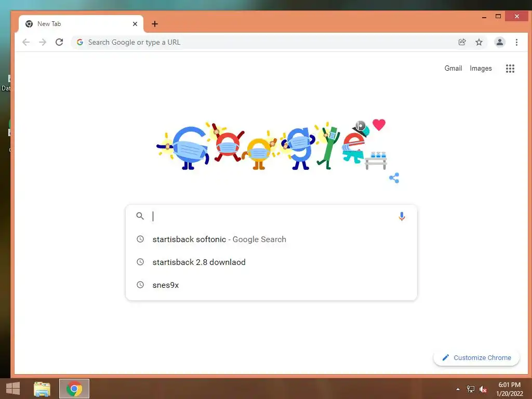
Task: Open File Explorer from taskbar
Action: pos(42,389)
